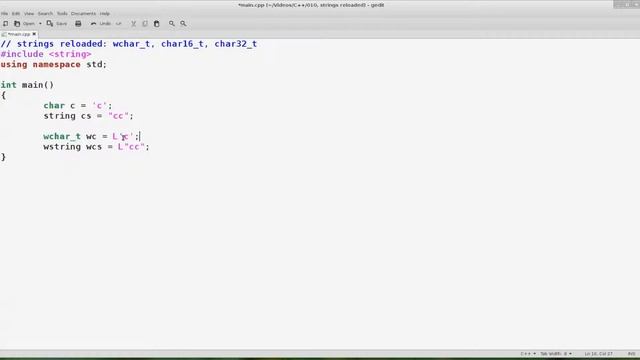Open the Search menu
This screenshot has width=640, height=360.
[45, 13]
